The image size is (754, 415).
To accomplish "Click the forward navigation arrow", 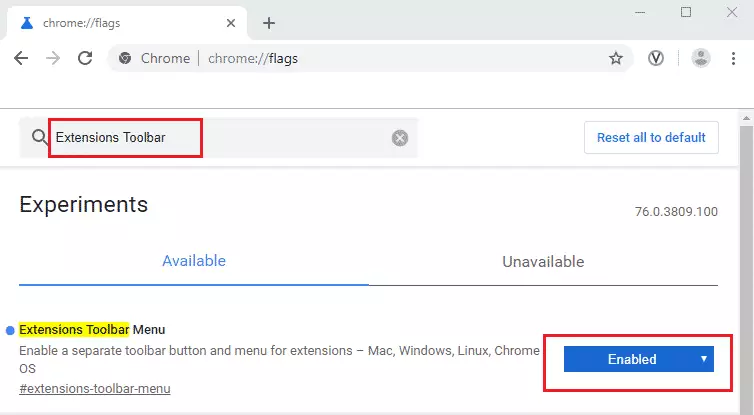I will pyautogui.click(x=53, y=58).
